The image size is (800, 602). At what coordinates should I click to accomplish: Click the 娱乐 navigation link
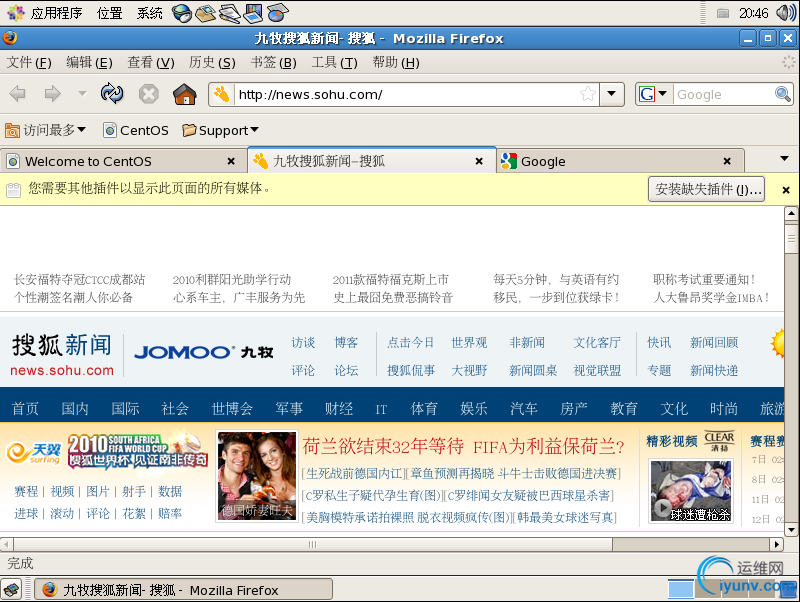coord(474,409)
